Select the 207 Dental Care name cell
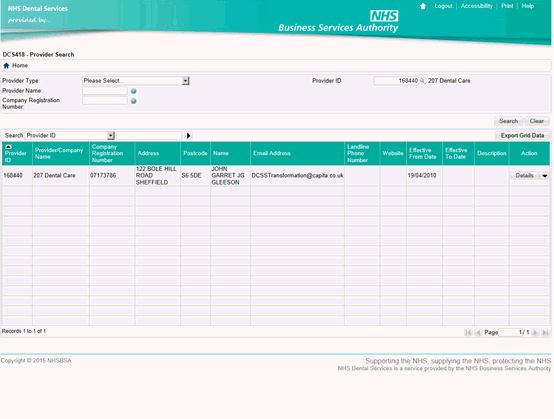 (60, 176)
